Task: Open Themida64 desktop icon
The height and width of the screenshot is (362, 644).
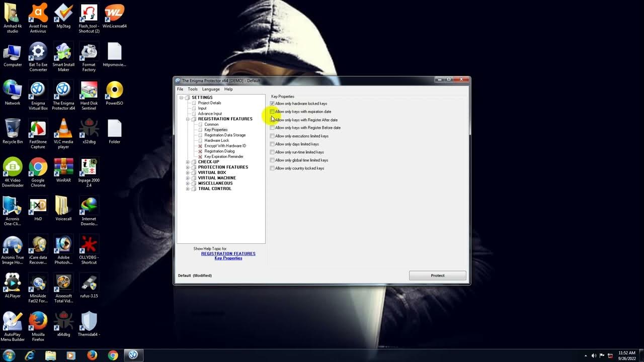Action: 89,324
